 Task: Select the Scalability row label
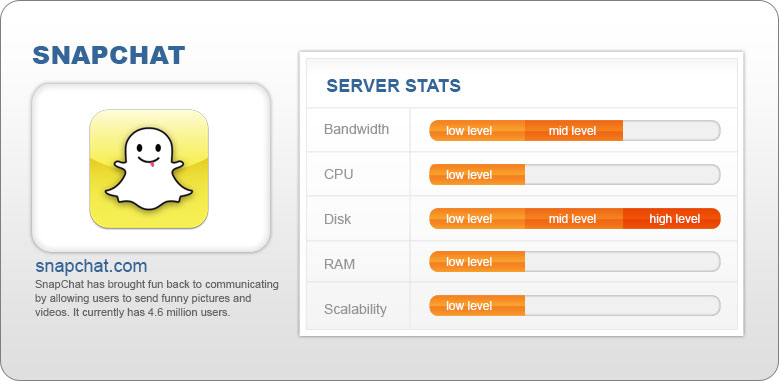click(355, 309)
